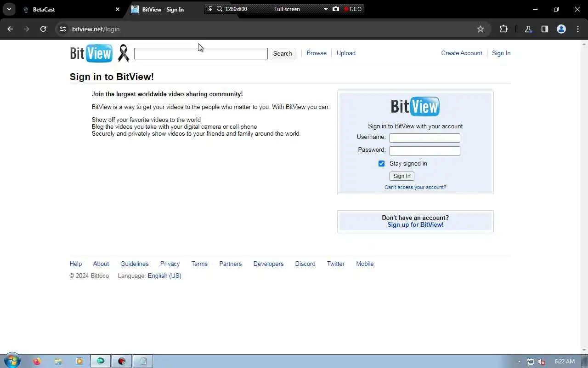Open site information icon in the address bar
This screenshot has height=368, width=588.
click(63, 29)
